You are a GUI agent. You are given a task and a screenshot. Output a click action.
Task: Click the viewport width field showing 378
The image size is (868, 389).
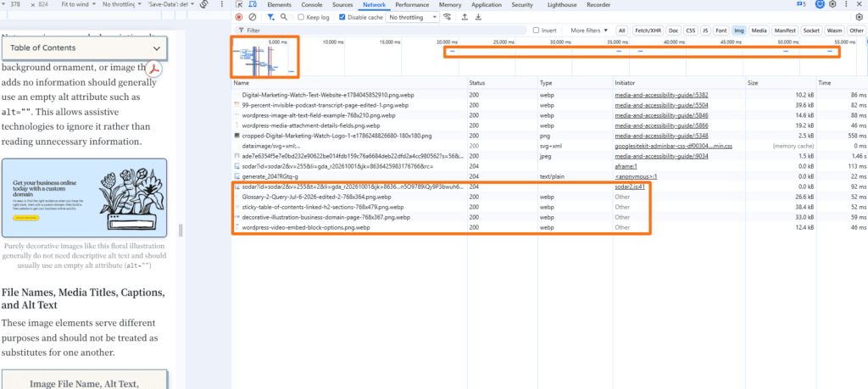(x=16, y=4)
